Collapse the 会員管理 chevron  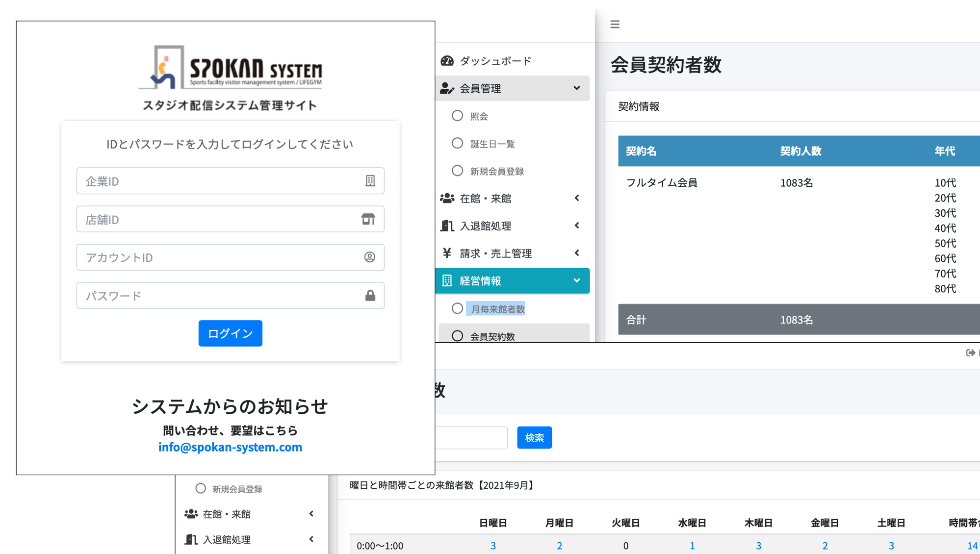(x=577, y=88)
